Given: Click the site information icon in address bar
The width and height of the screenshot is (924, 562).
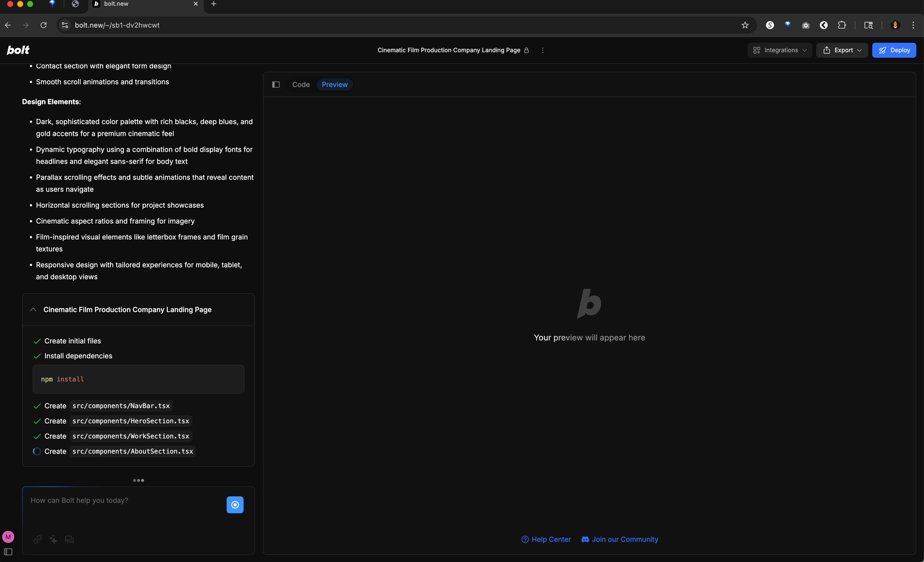Looking at the screenshot, I should click(65, 25).
